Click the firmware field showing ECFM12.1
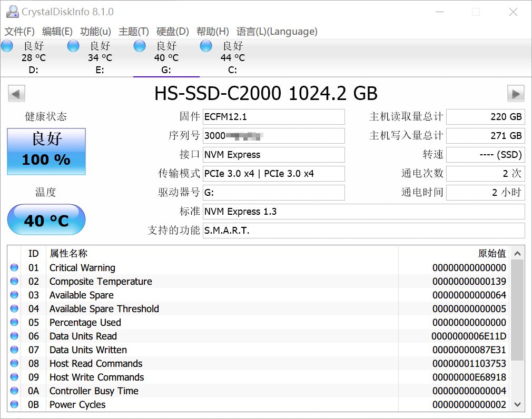This screenshot has height=419, width=532. point(273,117)
